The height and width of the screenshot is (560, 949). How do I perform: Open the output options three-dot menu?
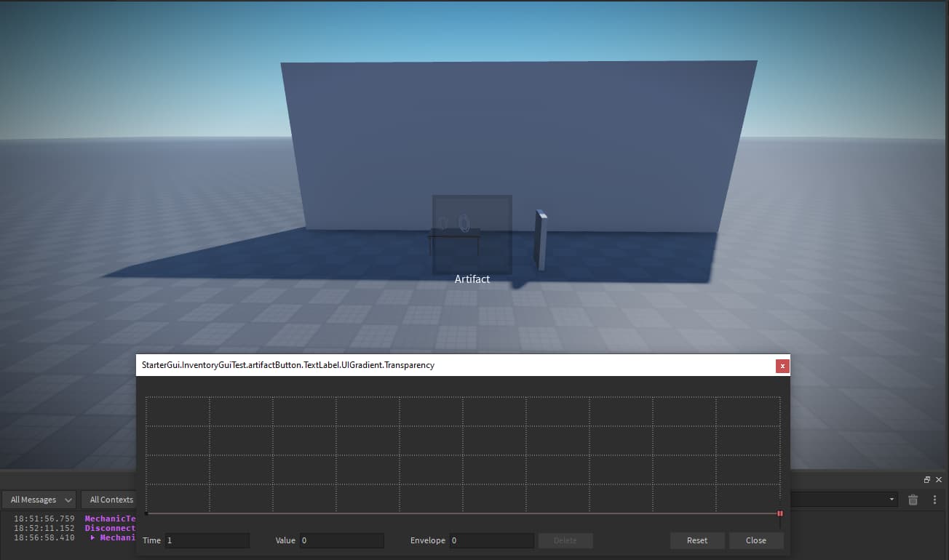(935, 500)
